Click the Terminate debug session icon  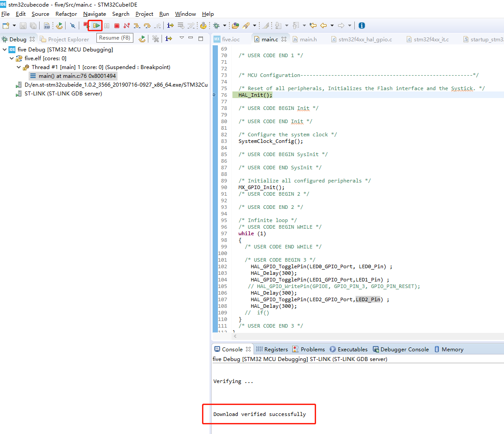coord(116,25)
